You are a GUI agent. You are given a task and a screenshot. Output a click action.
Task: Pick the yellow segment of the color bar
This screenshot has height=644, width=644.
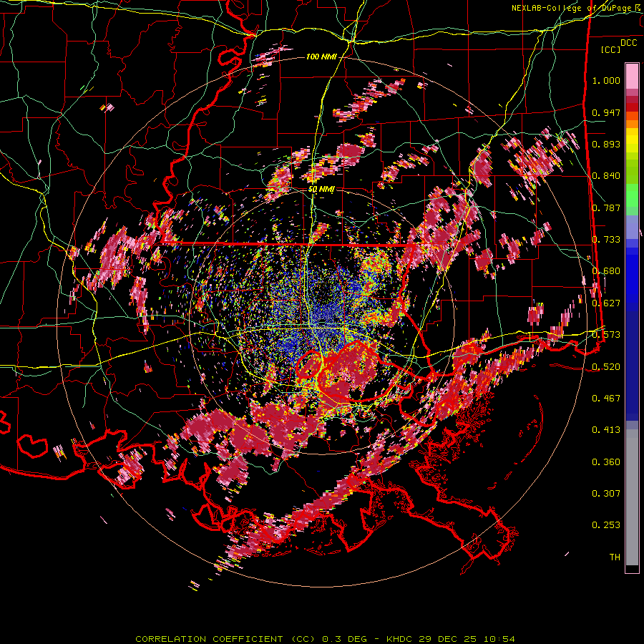pyautogui.click(x=632, y=140)
